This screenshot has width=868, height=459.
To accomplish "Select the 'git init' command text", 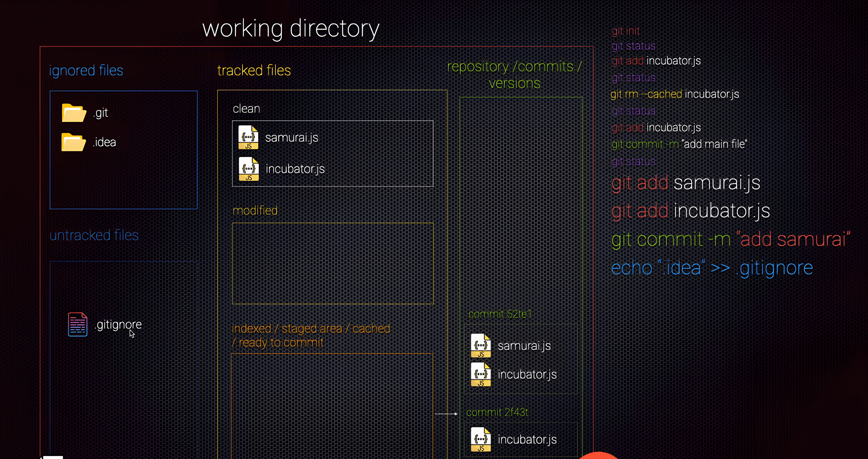I will 625,31.
